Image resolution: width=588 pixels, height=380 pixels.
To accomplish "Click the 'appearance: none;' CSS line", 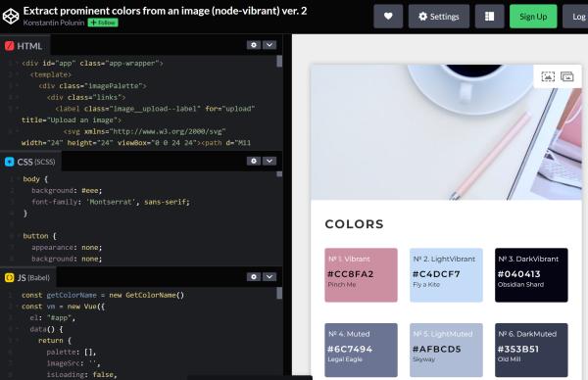I will pos(67,248).
